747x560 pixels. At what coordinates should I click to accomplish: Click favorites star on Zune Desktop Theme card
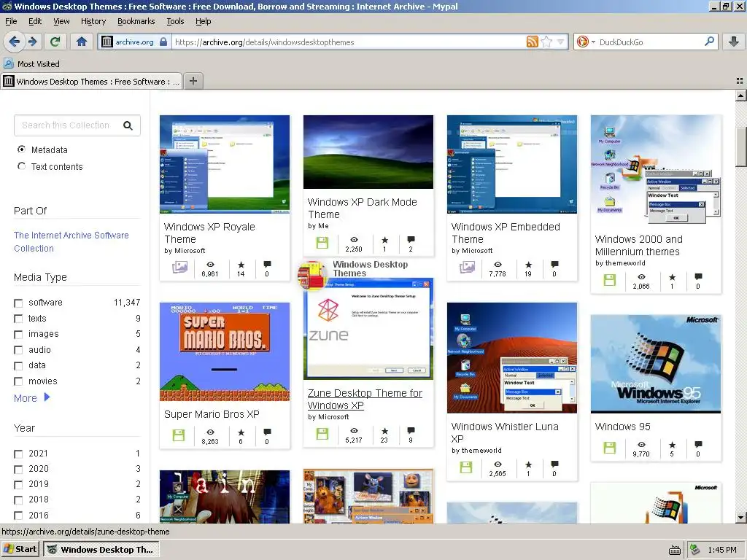384,430
